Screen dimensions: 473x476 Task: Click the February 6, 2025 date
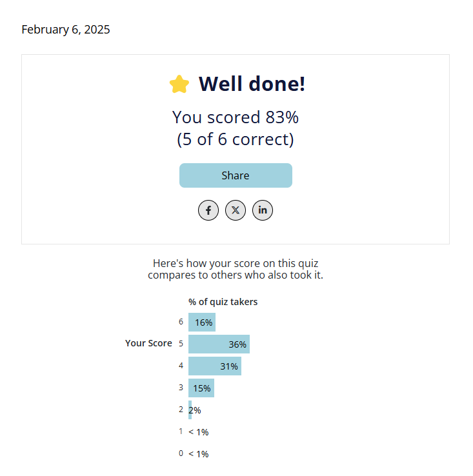point(66,30)
